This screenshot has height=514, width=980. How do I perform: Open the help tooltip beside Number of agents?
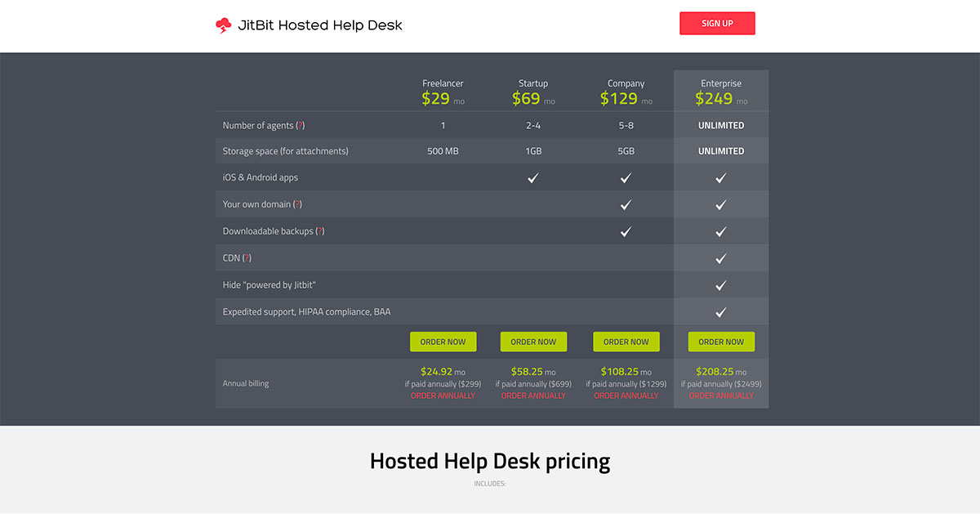tap(300, 125)
